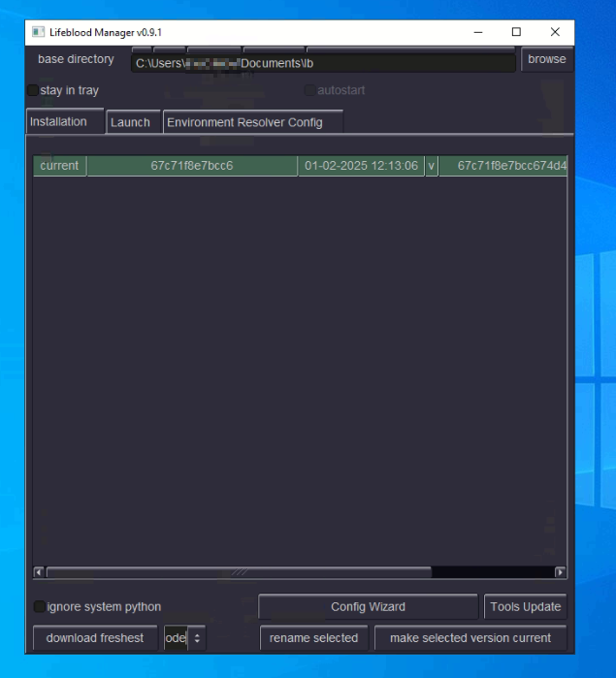This screenshot has width=616, height=678.
Task: Click the left scroll arrow of the version list
Action: (40, 572)
